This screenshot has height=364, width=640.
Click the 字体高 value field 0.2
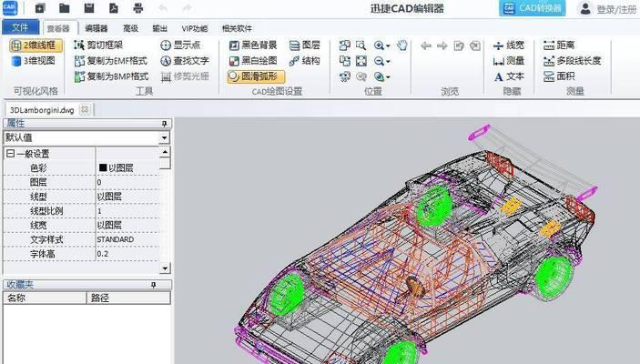pos(127,254)
